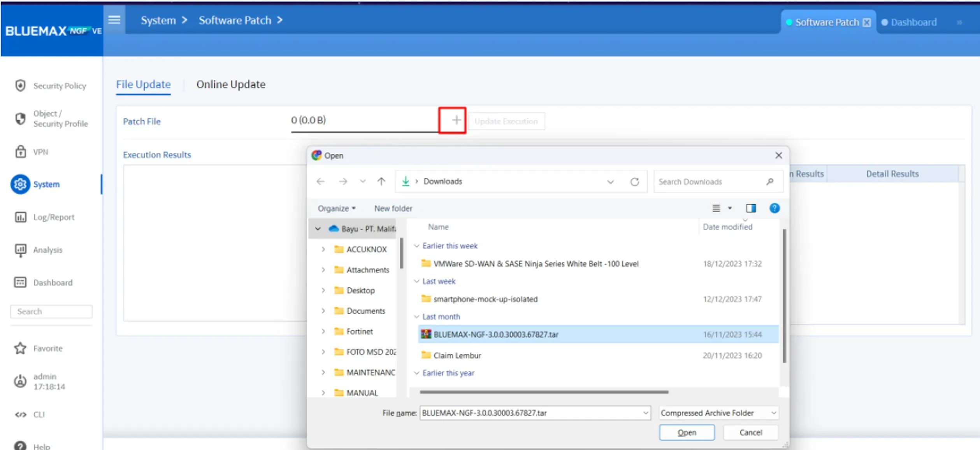Expand the Fortinet folder node
This screenshot has height=450, width=980.
pyautogui.click(x=323, y=331)
